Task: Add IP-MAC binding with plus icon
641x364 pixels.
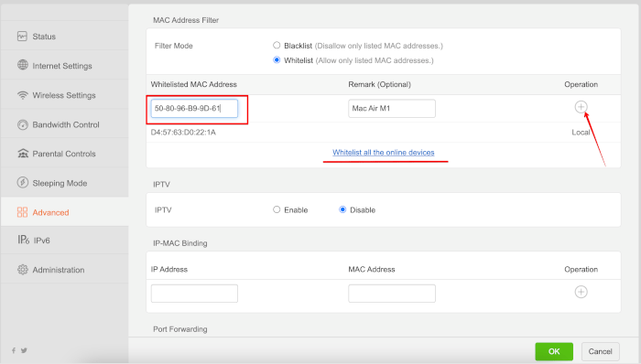Action: pyautogui.click(x=581, y=292)
